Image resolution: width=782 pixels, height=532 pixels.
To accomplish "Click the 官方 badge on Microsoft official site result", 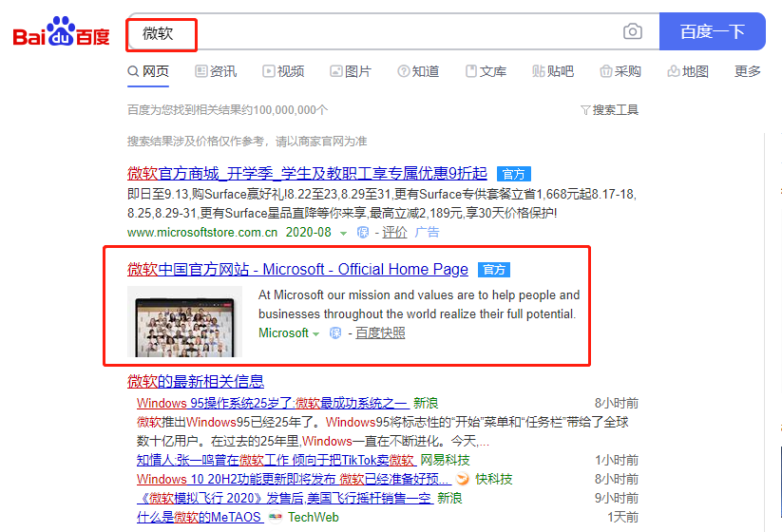I will (x=494, y=270).
